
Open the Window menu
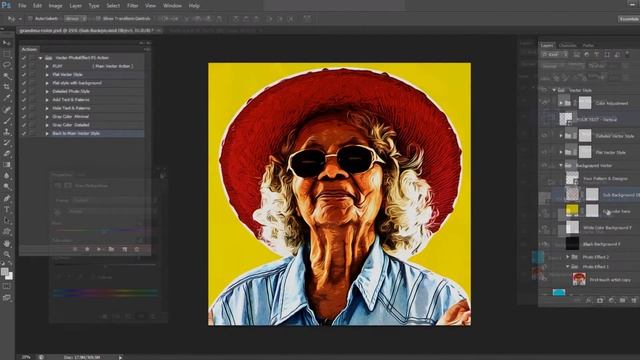click(172, 6)
